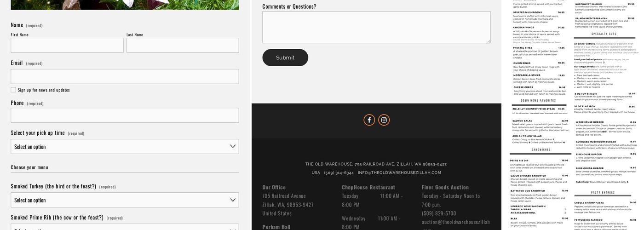Open the Facebook page icon

(369, 120)
